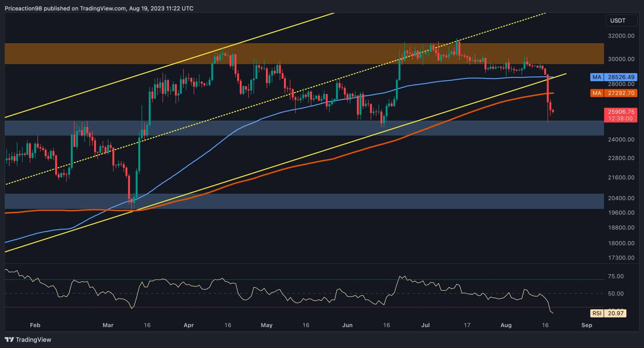Image resolution: width=644 pixels, height=348 pixels.
Task: Click the Feb time axis label
Action: [35, 325]
